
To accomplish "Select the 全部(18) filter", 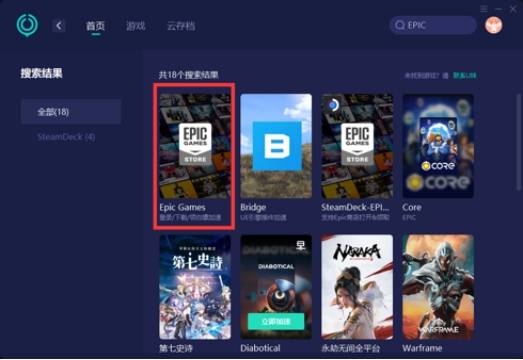I will [71, 111].
